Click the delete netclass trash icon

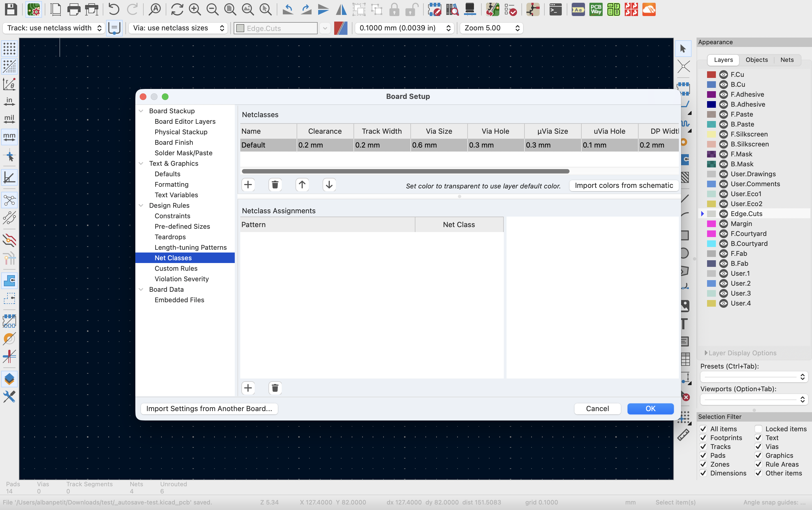tap(275, 185)
